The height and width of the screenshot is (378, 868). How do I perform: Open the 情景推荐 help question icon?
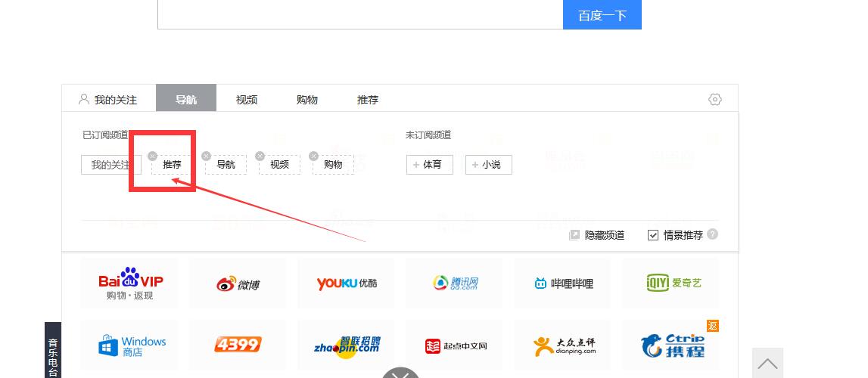point(712,234)
